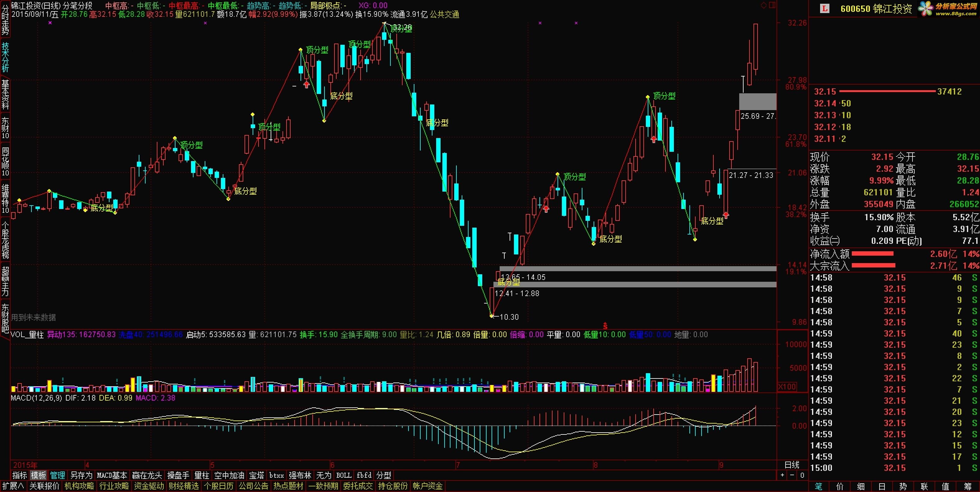Expand the 扩展∧ panel toggle
Viewport: 980px width, 492px height.
click(x=13, y=486)
